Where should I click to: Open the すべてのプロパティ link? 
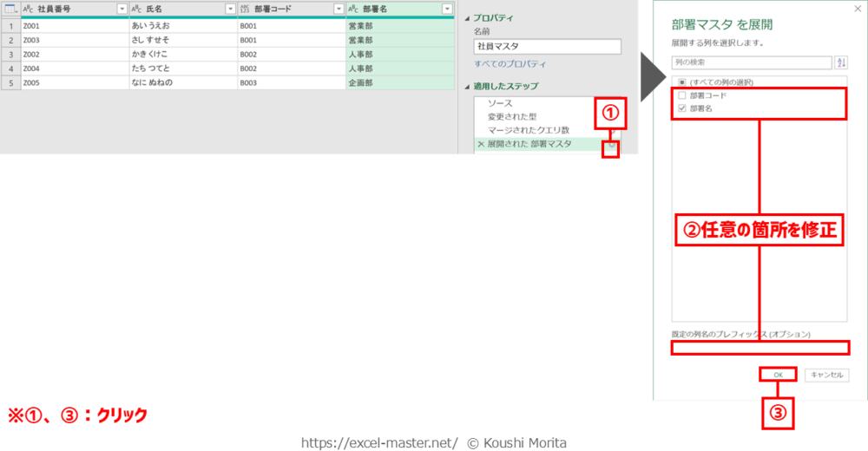pos(510,64)
